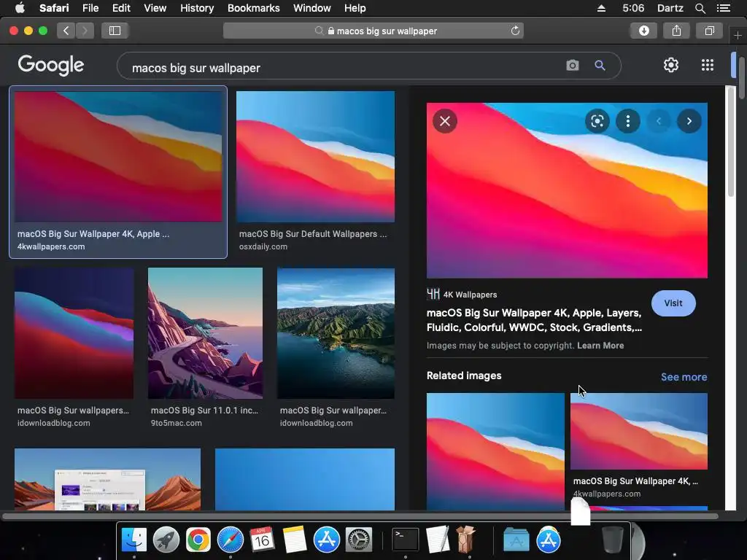Click the eject icon in the menu bar
This screenshot has height=560, width=747.
[601, 8]
